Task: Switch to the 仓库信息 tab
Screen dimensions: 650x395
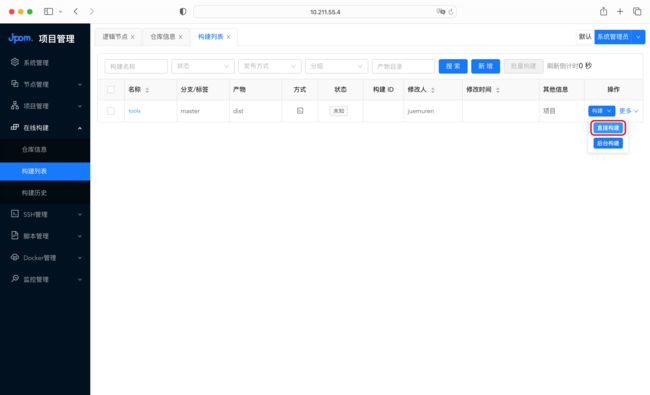Action: click(x=163, y=37)
